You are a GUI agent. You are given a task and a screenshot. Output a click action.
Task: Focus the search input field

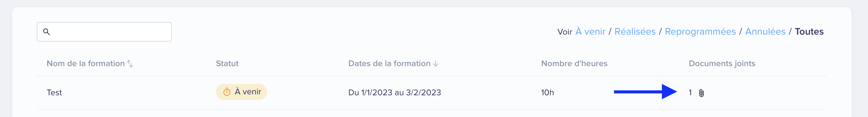coord(104,32)
